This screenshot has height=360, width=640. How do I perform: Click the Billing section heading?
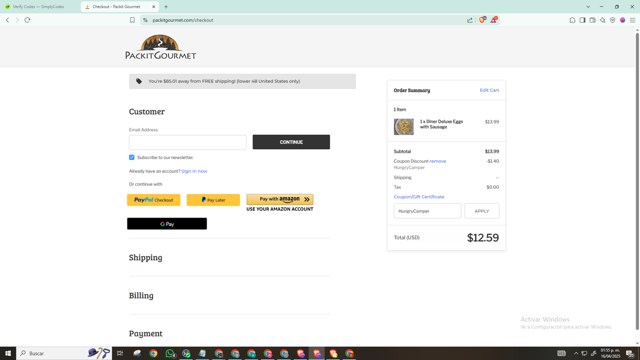tap(141, 296)
